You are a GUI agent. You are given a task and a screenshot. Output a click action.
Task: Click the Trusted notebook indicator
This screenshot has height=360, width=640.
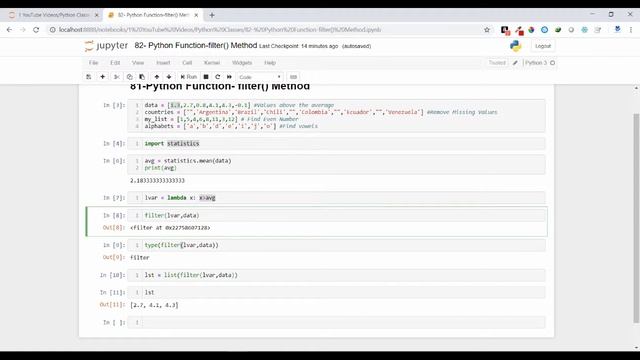pos(497,63)
